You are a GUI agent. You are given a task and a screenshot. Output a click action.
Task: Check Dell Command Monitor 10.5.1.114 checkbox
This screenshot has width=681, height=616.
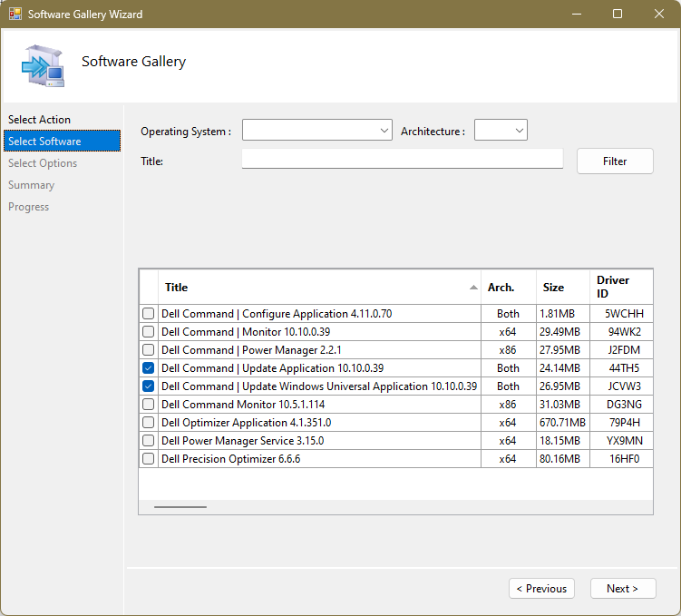148,404
